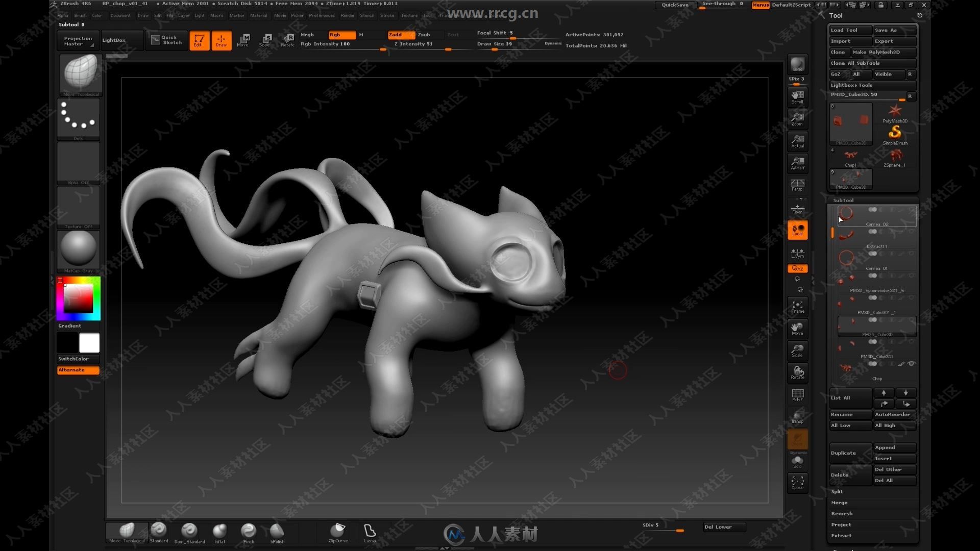Toggle Chop subtool eye visibility

click(911, 364)
